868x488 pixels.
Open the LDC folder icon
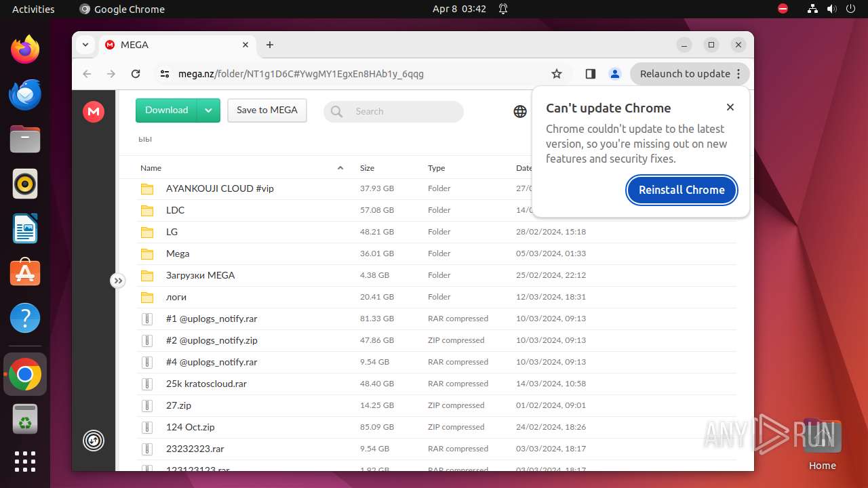(147, 210)
